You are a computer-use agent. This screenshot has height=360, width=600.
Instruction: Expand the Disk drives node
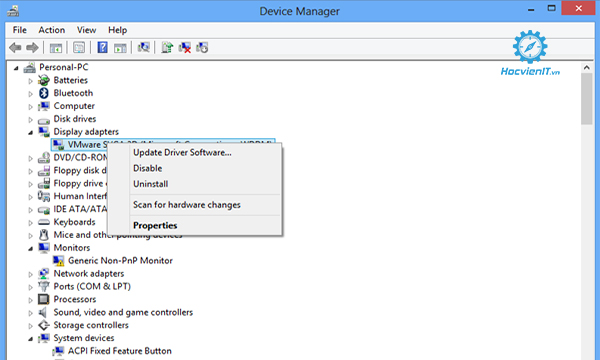point(31,120)
